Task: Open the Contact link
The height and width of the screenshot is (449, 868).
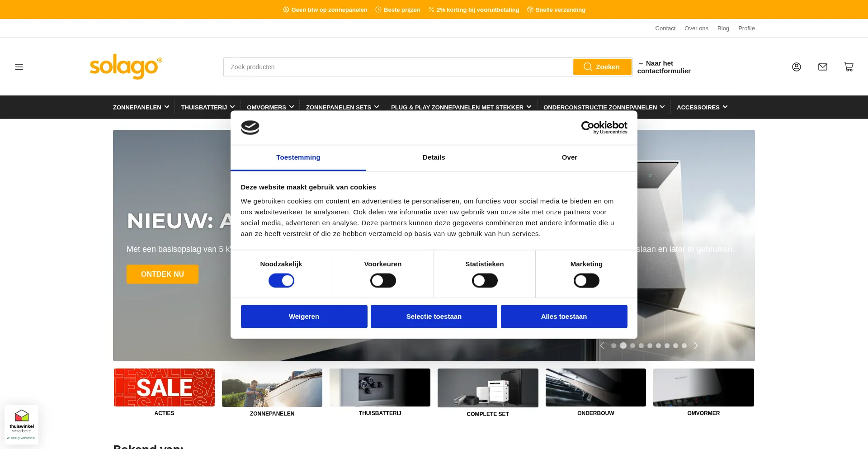Action: click(x=665, y=28)
